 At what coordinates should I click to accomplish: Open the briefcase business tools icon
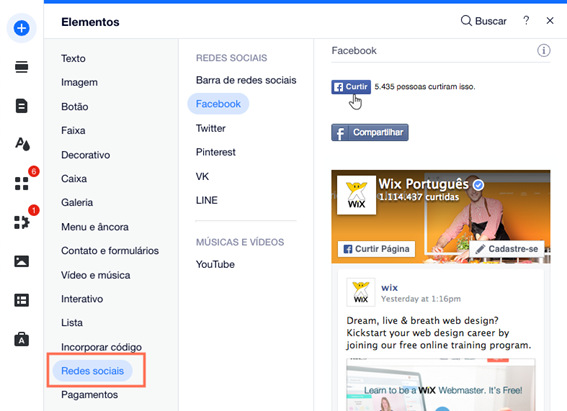[21, 339]
